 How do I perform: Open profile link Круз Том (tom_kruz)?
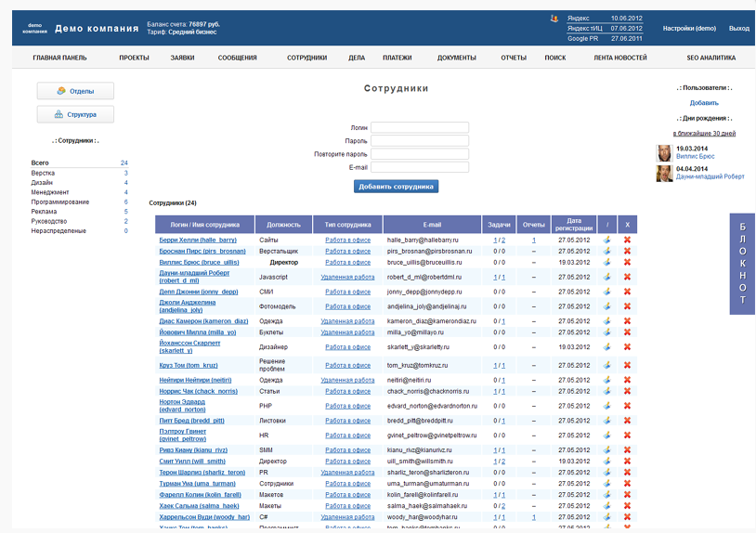(x=189, y=365)
